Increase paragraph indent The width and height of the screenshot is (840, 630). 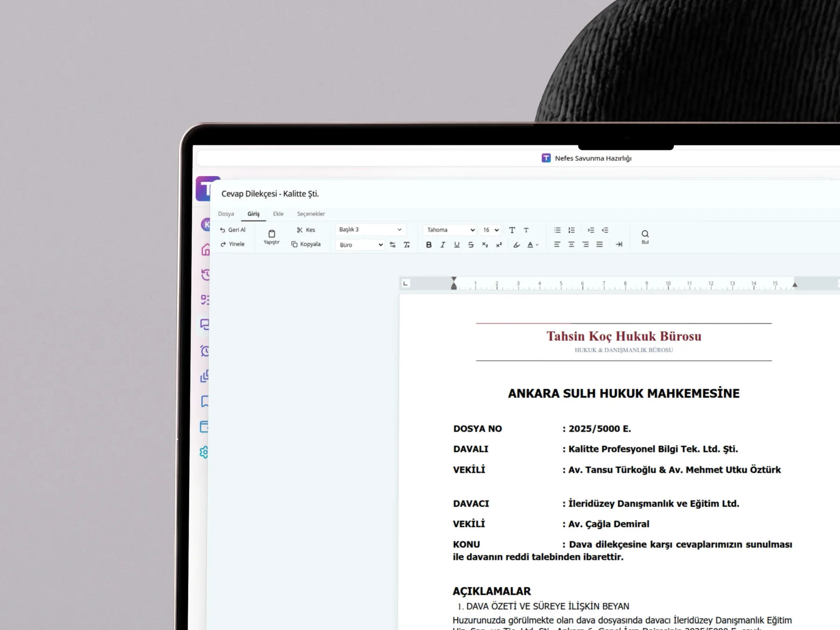click(x=591, y=230)
